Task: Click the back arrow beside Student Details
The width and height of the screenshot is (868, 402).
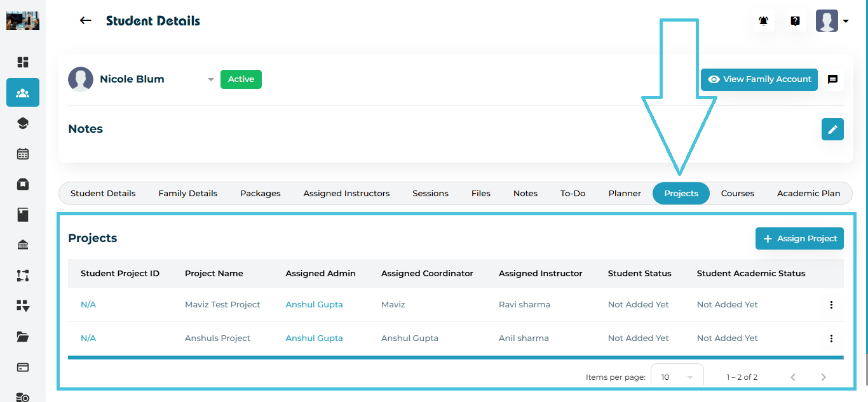Action: (x=85, y=21)
